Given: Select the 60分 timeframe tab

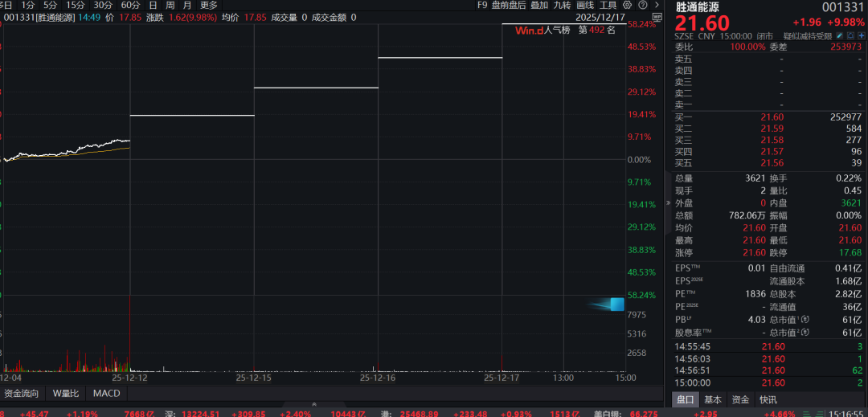Looking at the screenshot, I should pyautogui.click(x=130, y=5).
